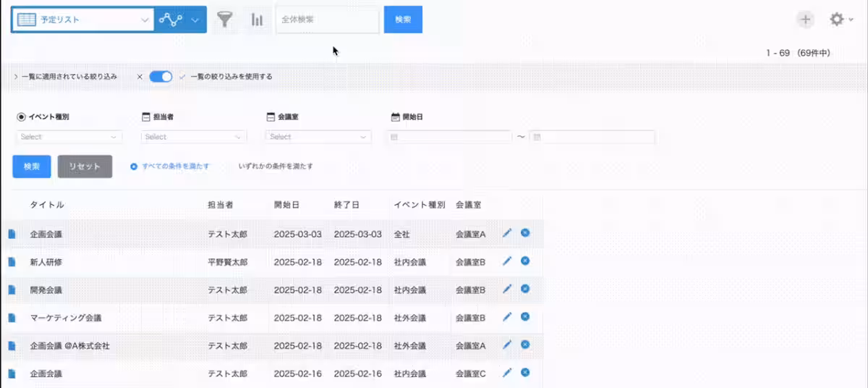
Task: Click the 全体検索 search input field
Action: 327,20
